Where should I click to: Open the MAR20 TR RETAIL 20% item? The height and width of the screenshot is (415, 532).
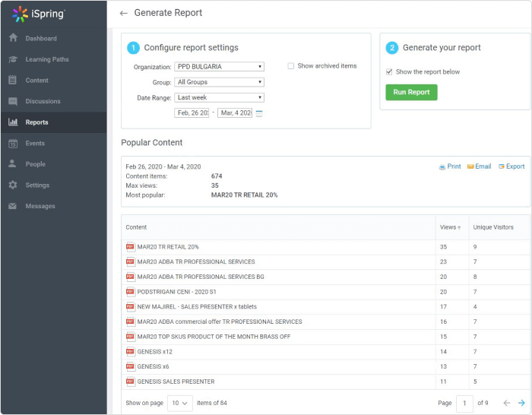click(x=168, y=247)
